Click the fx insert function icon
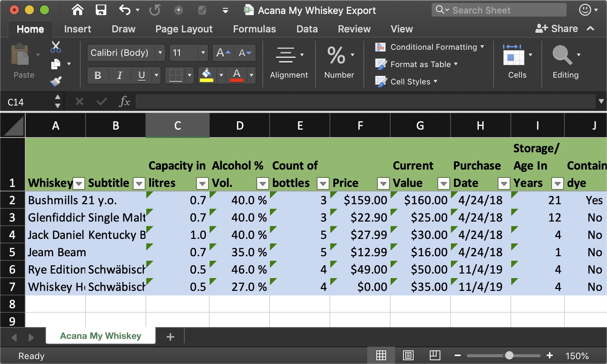The width and height of the screenshot is (607, 364). pyautogui.click(x=124, y=101)
